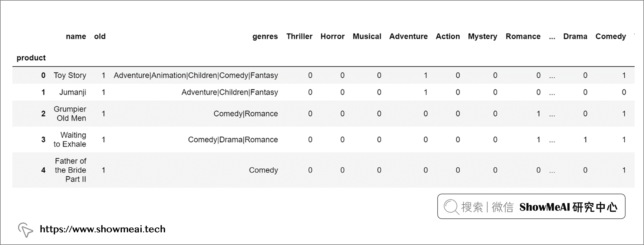Viewport: 644px width, 245px height.
Task: Click the Mystery value in Toy Story row
Action: [x=495, y=75]
